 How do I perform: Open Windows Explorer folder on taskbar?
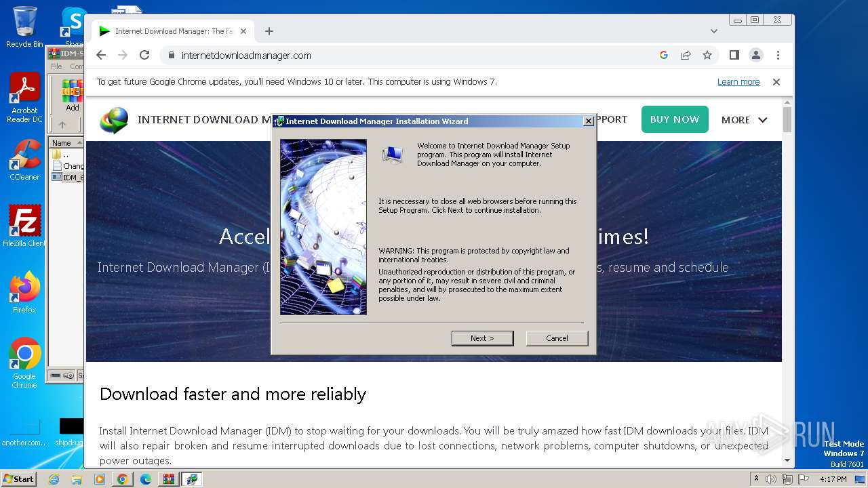click(x=77, y=479)
